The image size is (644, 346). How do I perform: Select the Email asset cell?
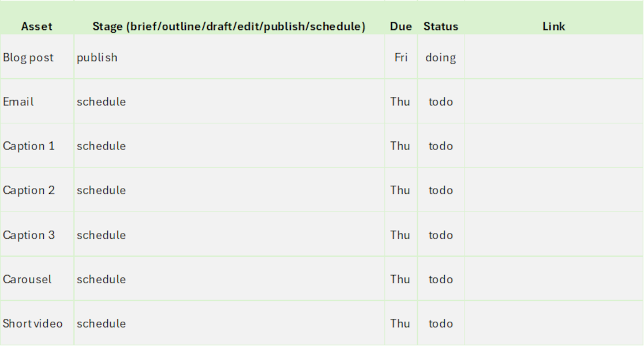(x=37, y=101)
